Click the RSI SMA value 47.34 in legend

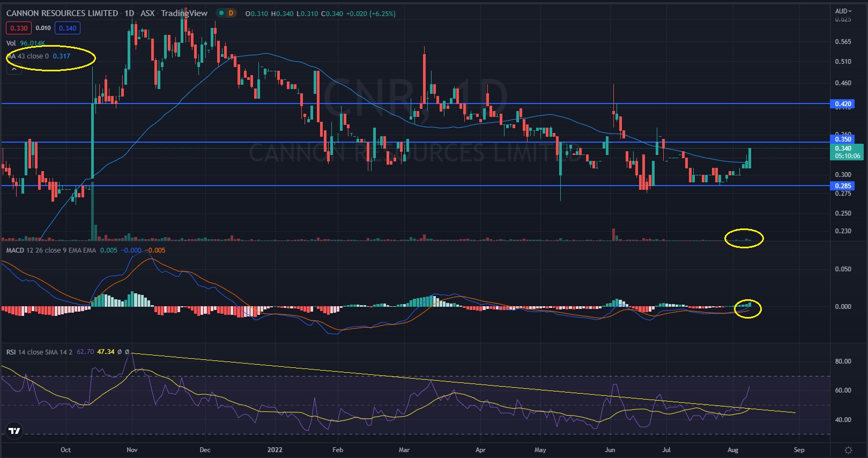(x=106, y=352)
